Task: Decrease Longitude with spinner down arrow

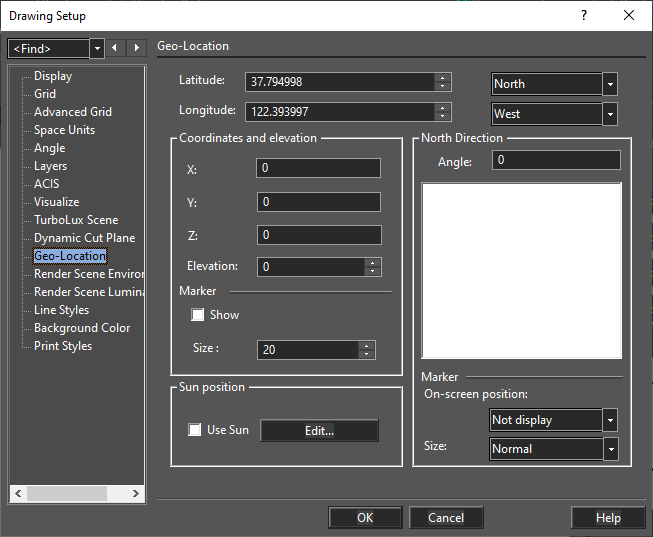Action: coord(442,116)
